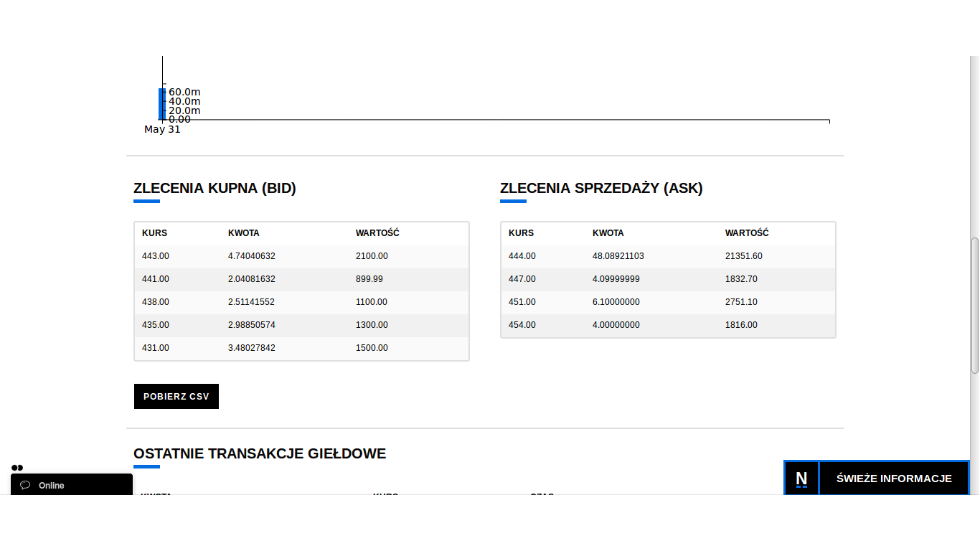Click bid rate 441.00
Screen dimensions: 980x551
(x=156, y=279)
